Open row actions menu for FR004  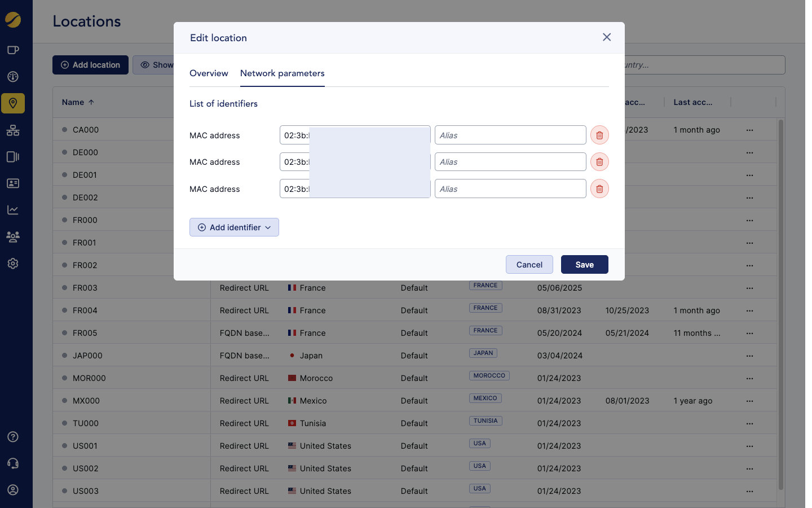click(749, 311)
